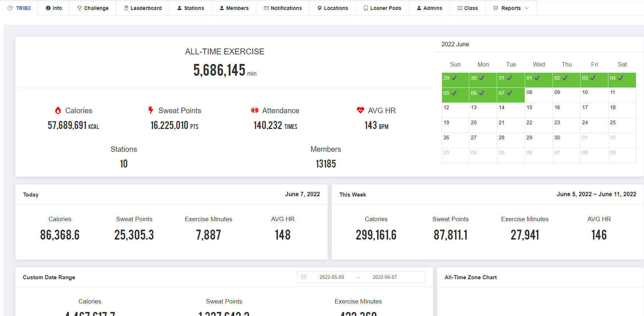Image resolution: width=644 pixels, height=316 pixels.
Task: Select June 11 in the calendar
Action: (622, 95)
